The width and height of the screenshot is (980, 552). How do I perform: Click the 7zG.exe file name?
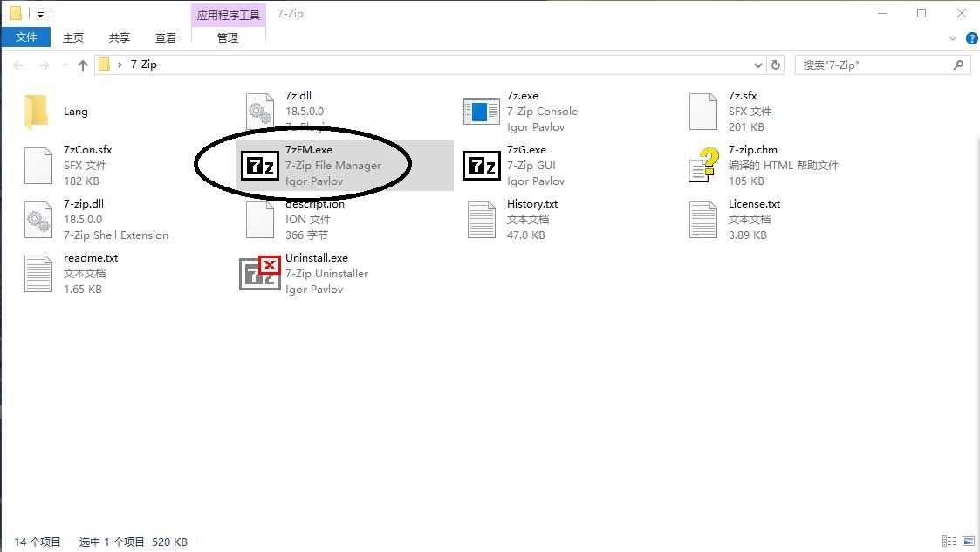coord(526,150)
